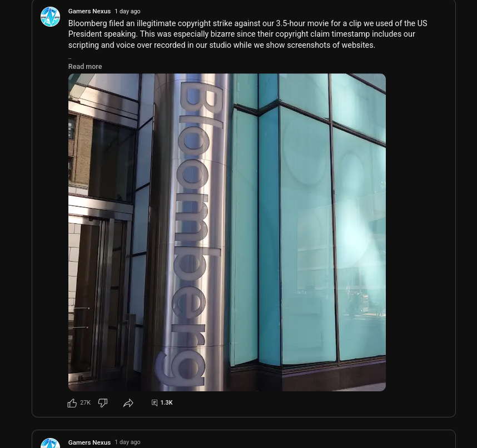Like the Bloomberg copyright strike post
This screenshot has height=448, width=477.
point(72,403)
